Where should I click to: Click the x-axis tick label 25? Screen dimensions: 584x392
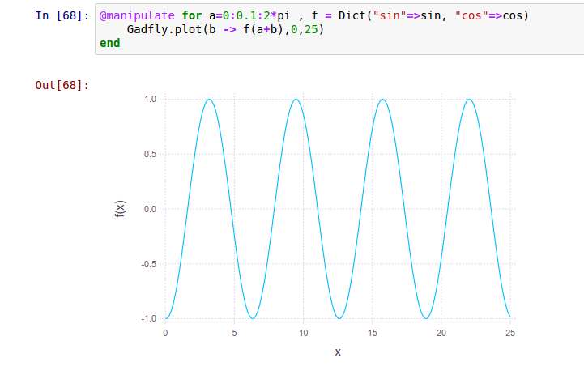click(x=509, y=333)
